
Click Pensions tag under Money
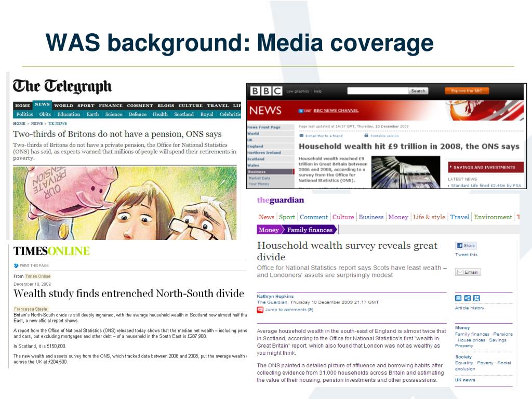(503, 334)
